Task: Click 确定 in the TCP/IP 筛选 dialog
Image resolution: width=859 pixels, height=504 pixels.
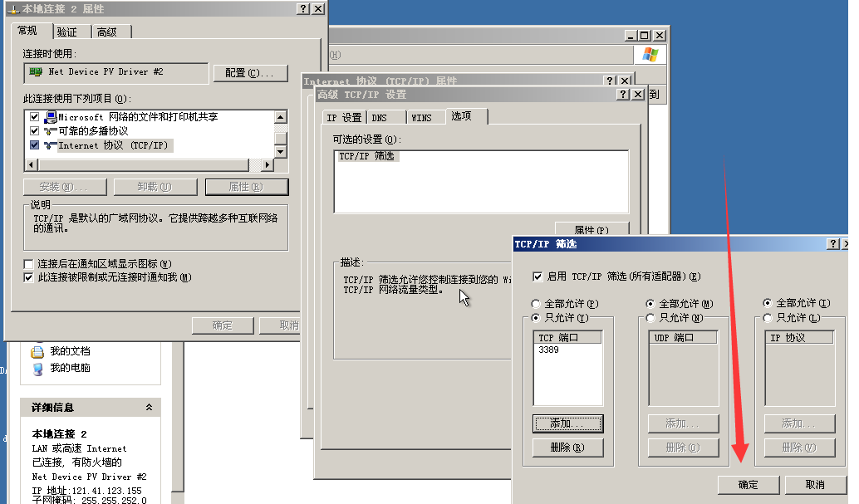Action: tap(748, 485)
